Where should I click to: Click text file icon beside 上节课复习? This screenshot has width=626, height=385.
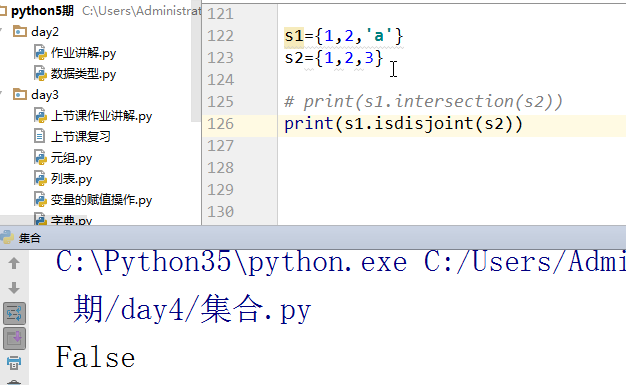(x=40, y=137)
